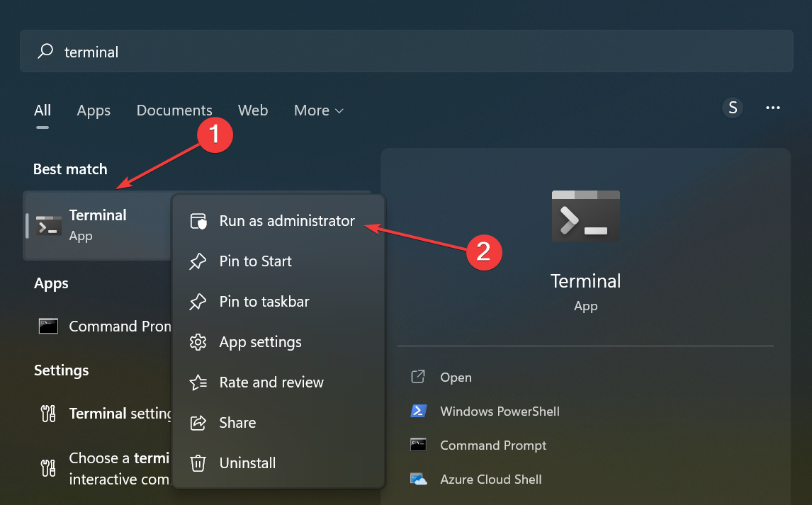Image resolution: width=812 pixels, height=505 pixels.
Task: Open the Terminal settings result
Action: (98, 414)
